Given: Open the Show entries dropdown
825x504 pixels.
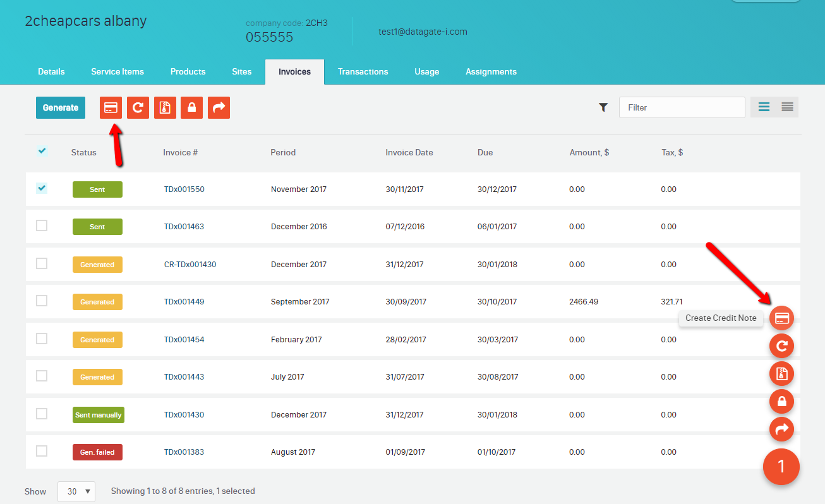Looking at the screenshot, I should pyautogui.click(x=76, y=491).
